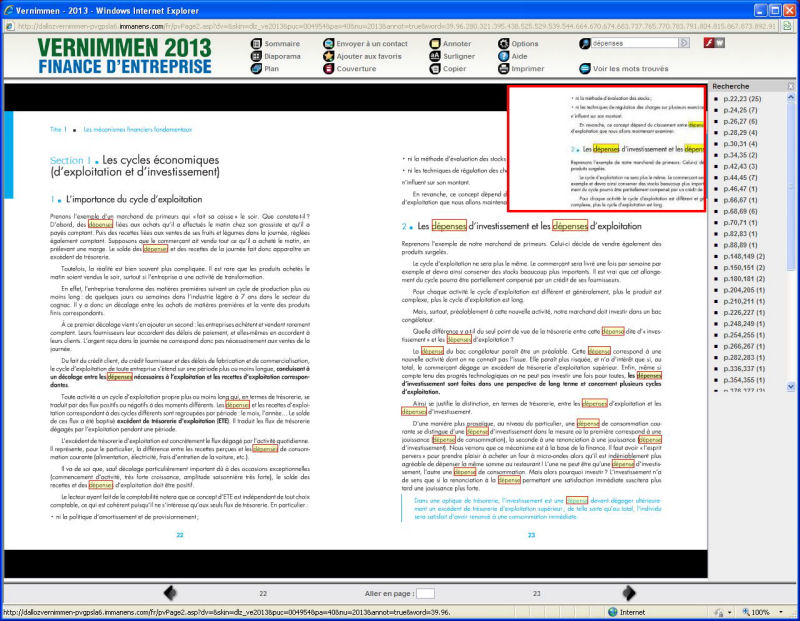Click the magnifier search icon
800x621 pixels.
[x=585, y=43]
